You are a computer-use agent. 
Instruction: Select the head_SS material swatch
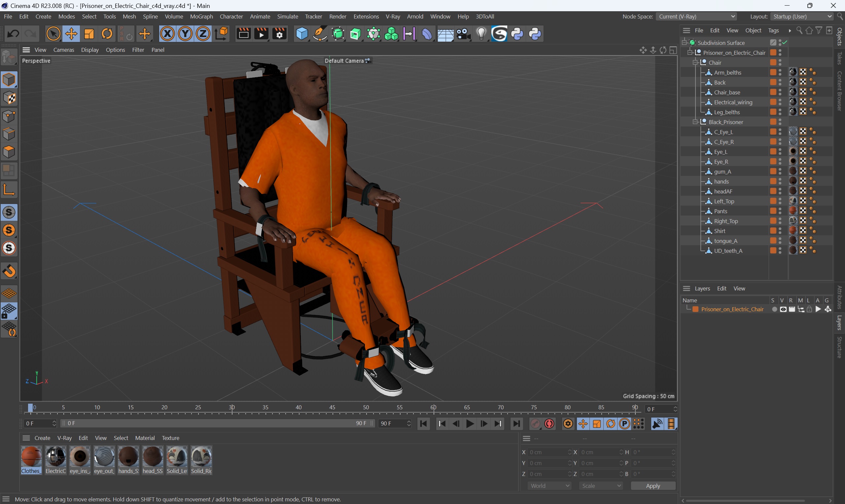[153, 460]
